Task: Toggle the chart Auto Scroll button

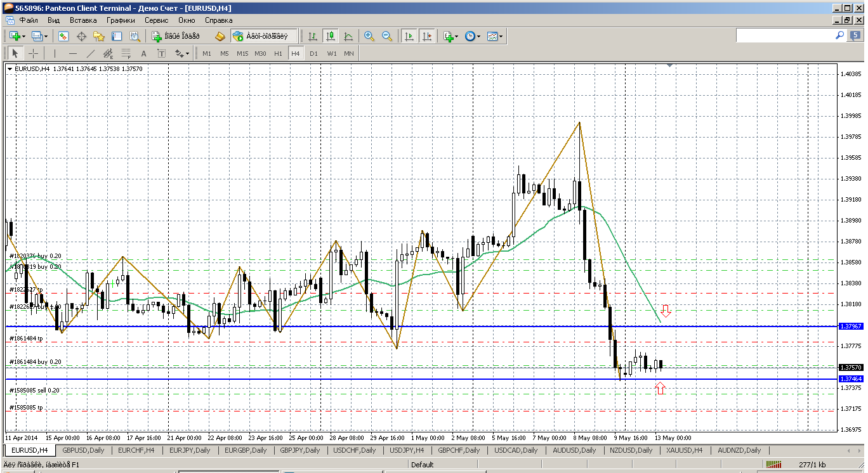Action: click(409, 36)
